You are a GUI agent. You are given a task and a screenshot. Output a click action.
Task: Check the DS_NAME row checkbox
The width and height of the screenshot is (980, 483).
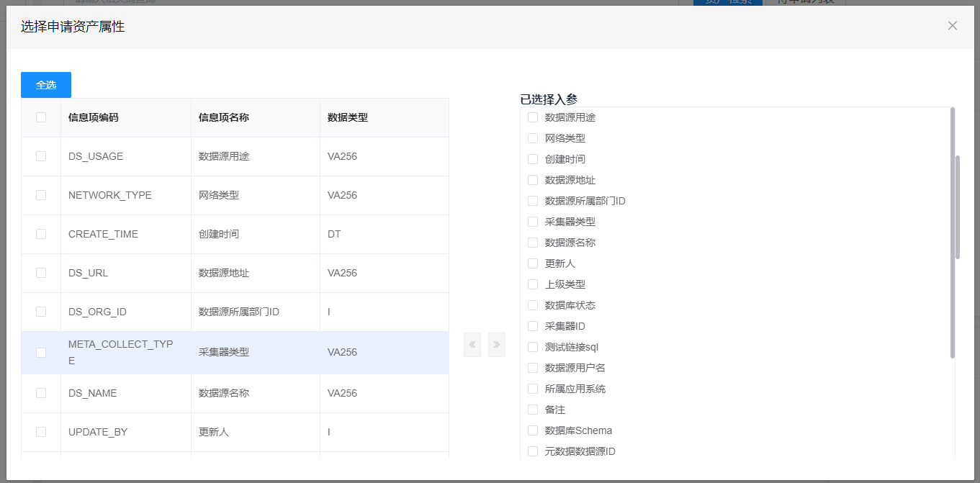[41, 393]
